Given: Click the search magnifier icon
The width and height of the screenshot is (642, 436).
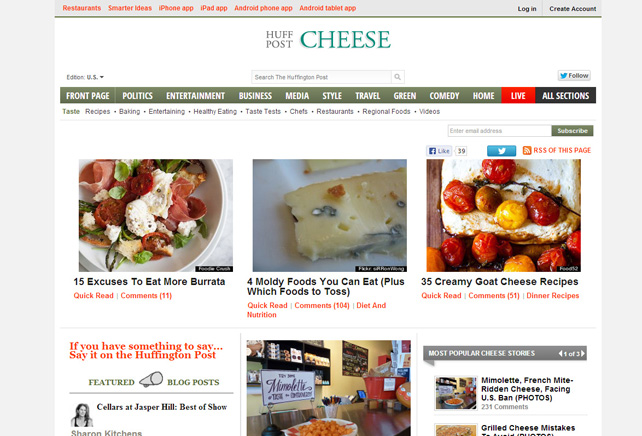Looking at the screenshot, I should (398, 77).
